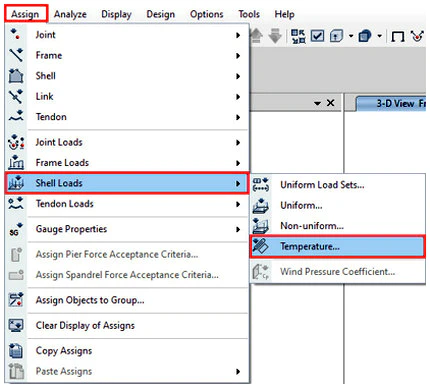Expand the Frame Loads submenu arrow

click(x=238, y=163)
